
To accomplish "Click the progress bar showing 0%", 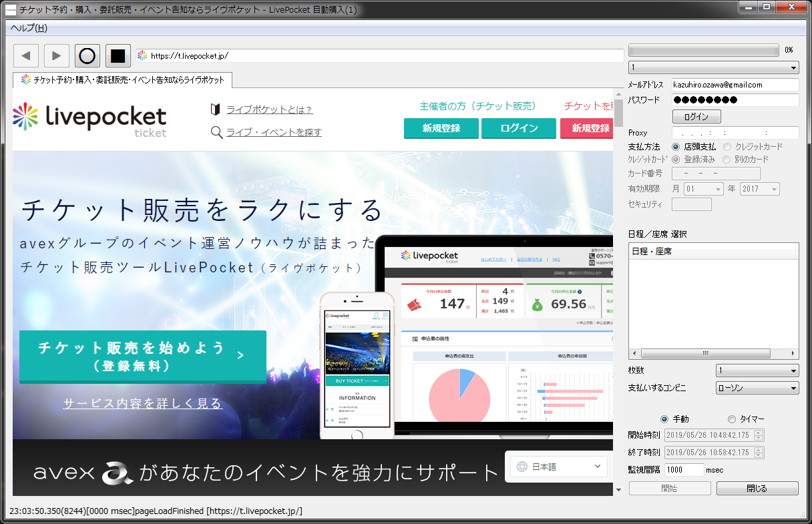I will click(704, 50).
